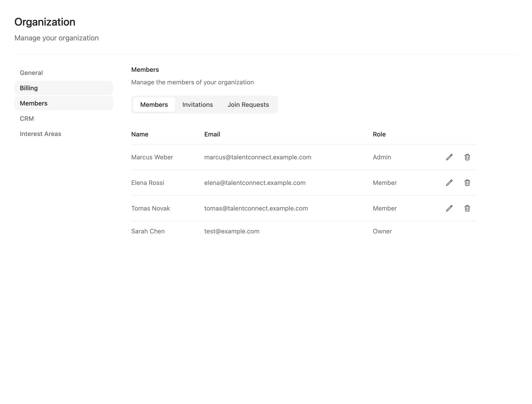Edit Marcus Weber's role using pencil icon

click(x=449, y=157)
